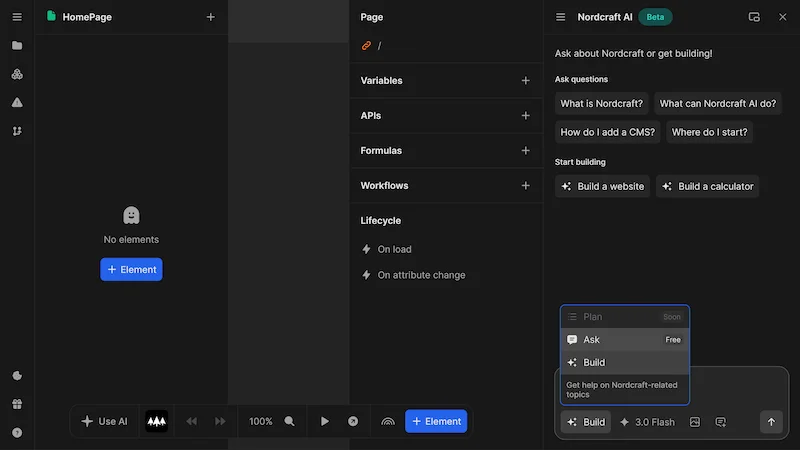Close the Nordcraft AI panel
The image size is (800, 450).
pos(783,17)
